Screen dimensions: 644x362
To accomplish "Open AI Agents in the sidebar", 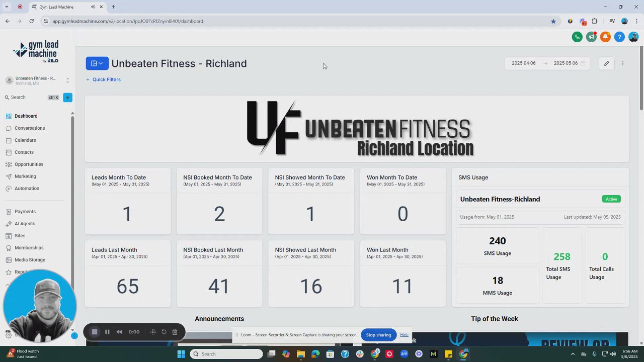I will click(x=25, y=224).
